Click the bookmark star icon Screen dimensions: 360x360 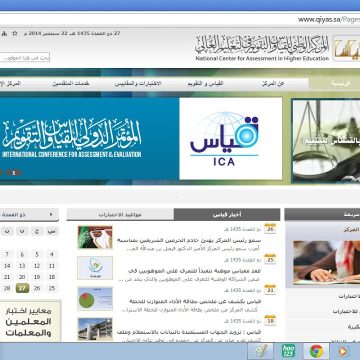[15, 33]
